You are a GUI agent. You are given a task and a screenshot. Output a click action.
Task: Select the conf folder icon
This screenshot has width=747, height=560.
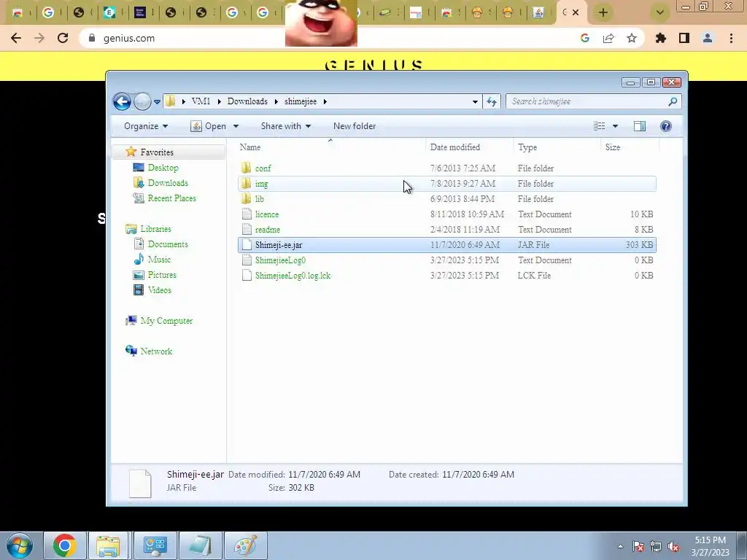[247, 168]
